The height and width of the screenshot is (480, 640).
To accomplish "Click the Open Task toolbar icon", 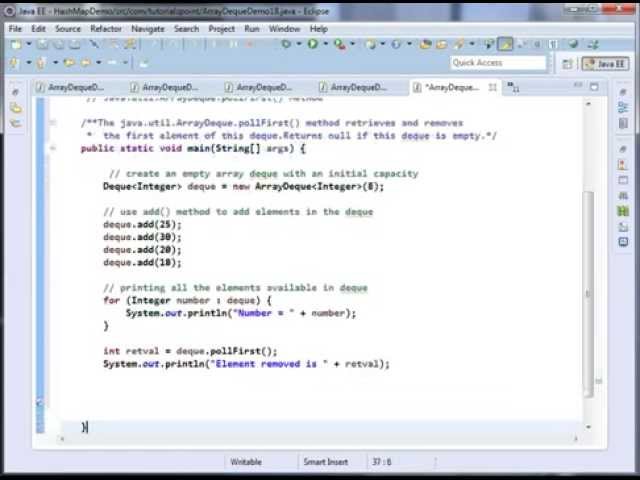I will (x=442, y=44).
